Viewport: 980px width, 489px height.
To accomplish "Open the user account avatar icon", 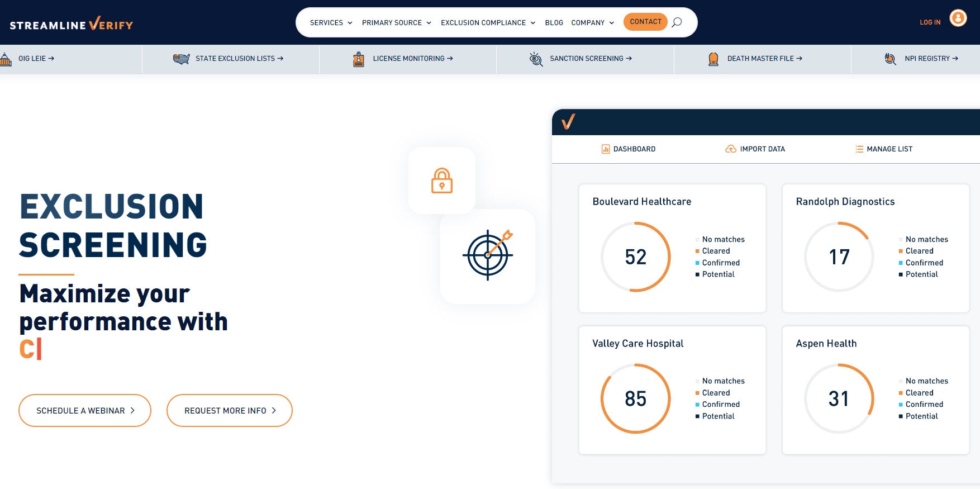I will point(958,18).
